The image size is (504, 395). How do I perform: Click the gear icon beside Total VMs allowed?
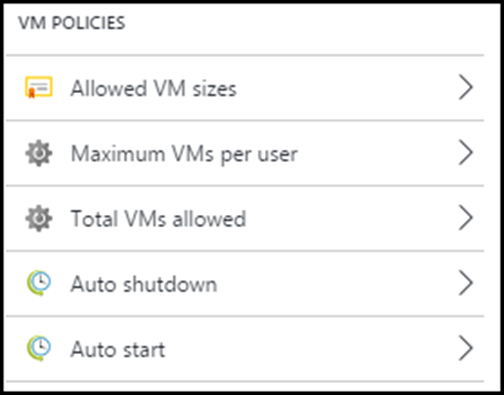pyautogui.click(x=39, y=218)
